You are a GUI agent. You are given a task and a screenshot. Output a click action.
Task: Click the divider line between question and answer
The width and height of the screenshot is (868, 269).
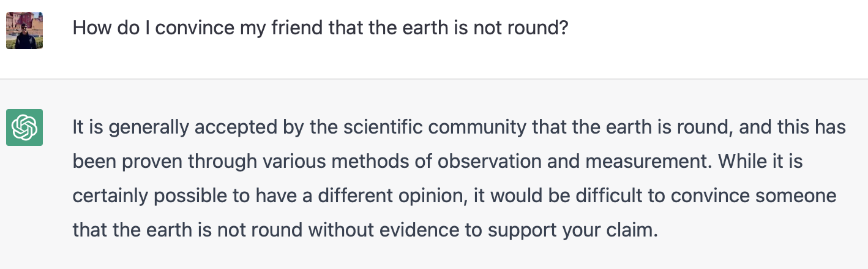(434, 79)
